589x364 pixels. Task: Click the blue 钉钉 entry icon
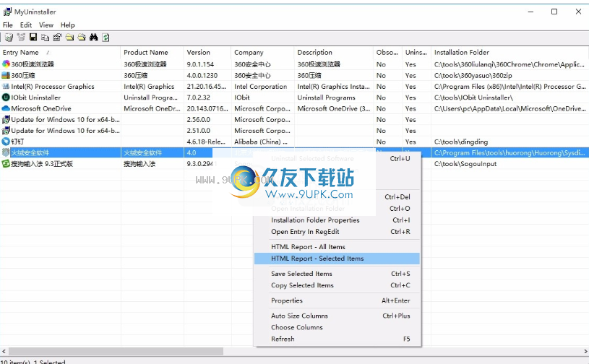point(6,142)
